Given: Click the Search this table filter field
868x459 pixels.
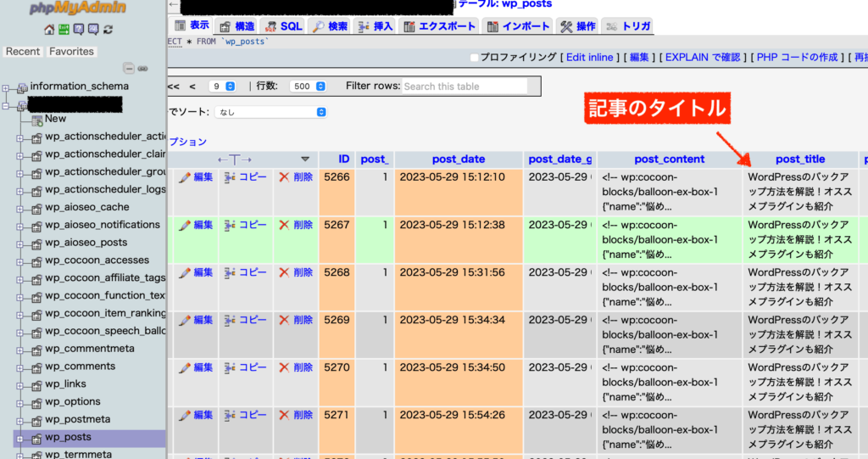Looking at the screenshot, I should [465, 87].
